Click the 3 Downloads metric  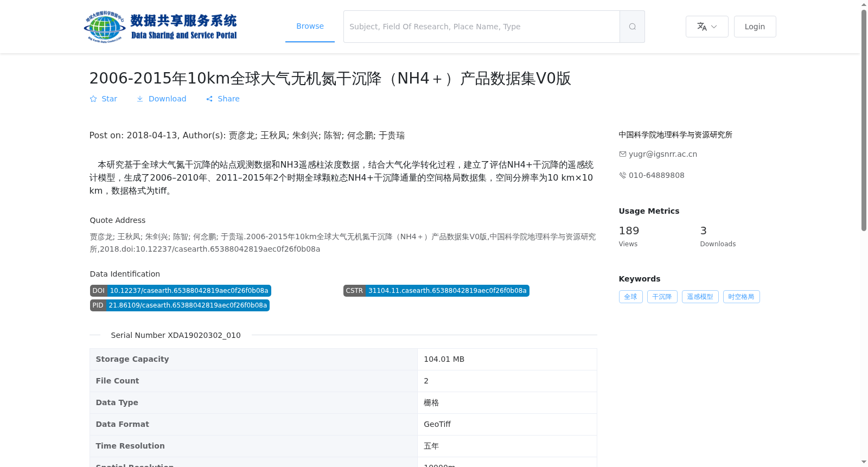click(718, 236)
